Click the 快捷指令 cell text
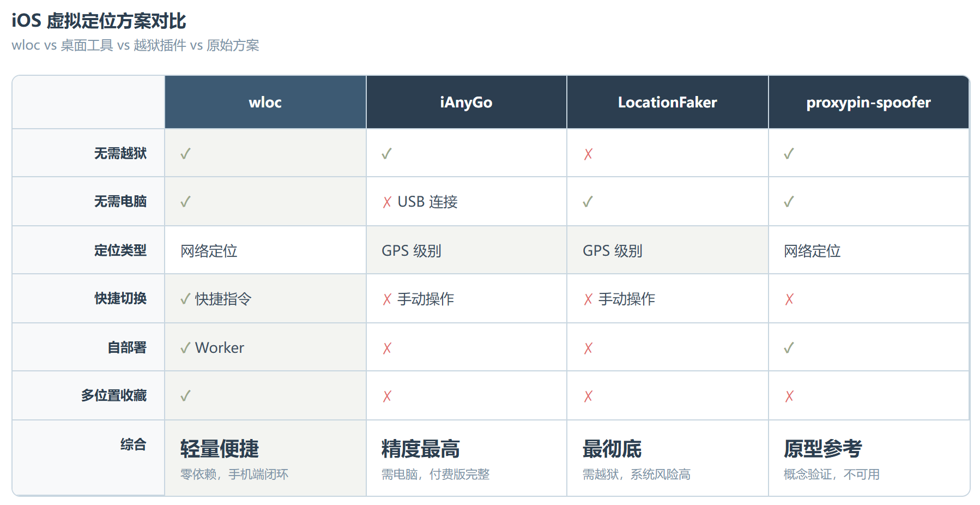Screen dimensions: 980x505 [x=223, y=299]
